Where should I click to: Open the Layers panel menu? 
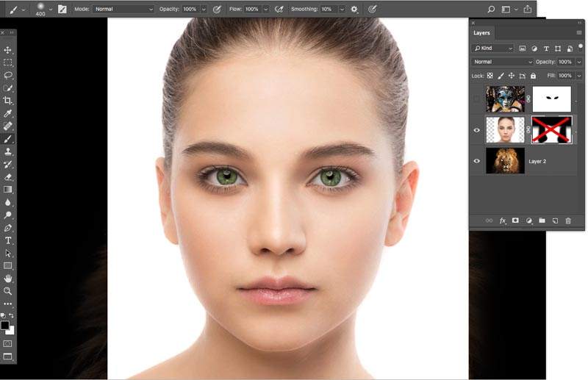(x=579, y=32)
